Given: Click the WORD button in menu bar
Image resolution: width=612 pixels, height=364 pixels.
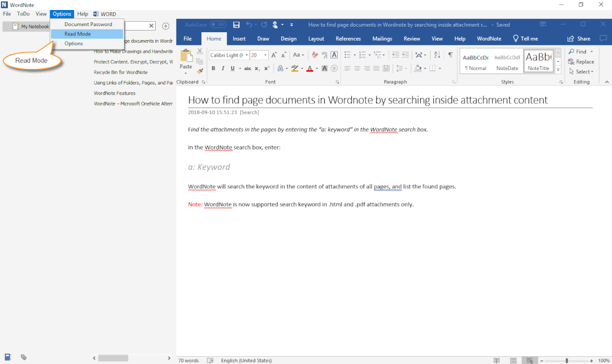Looking at the screenshot, I should click(105, 14).
